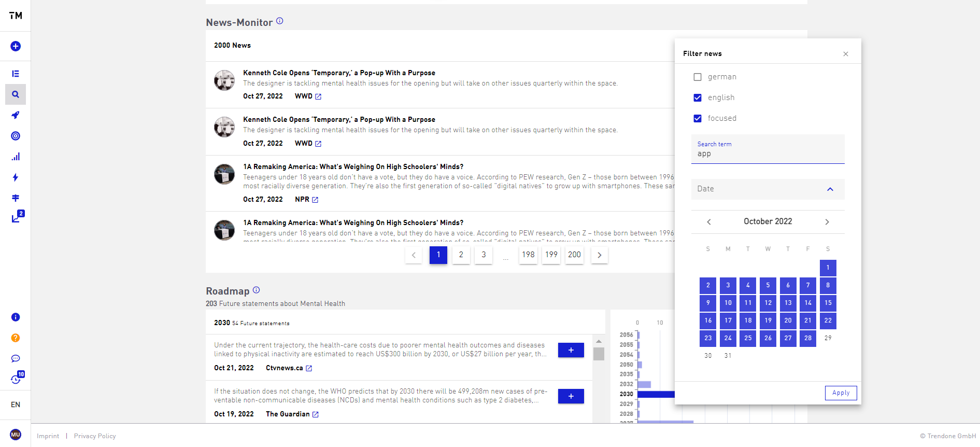The height and width of the screenshot is (447, 980).
Task: Select the 2030 bar in roadmap chart
Action: click(x=656, y=394)
